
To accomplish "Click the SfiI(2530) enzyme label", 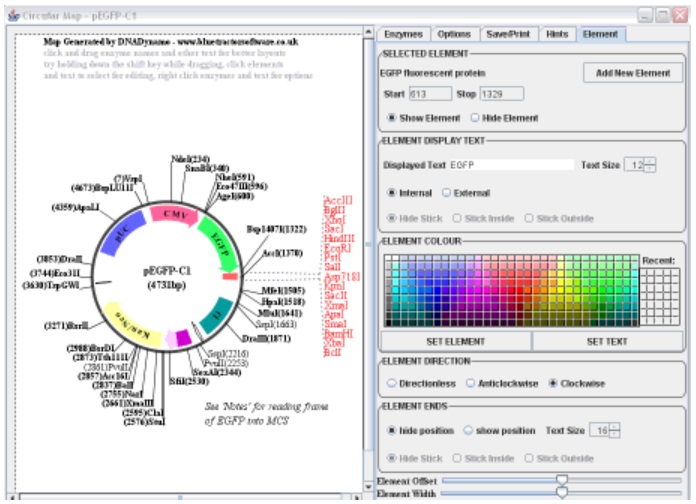I will click(189, 381).
